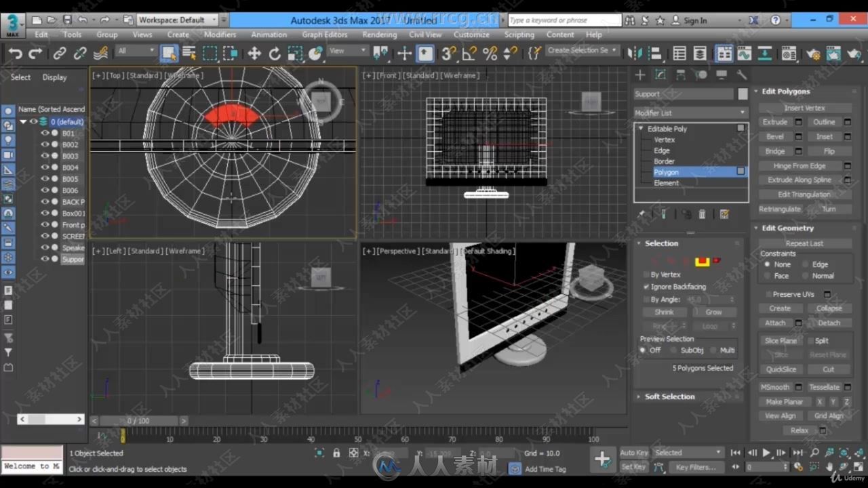868x488 pixels.
Task: Open the Create panel tab
Action: [640, 75]
